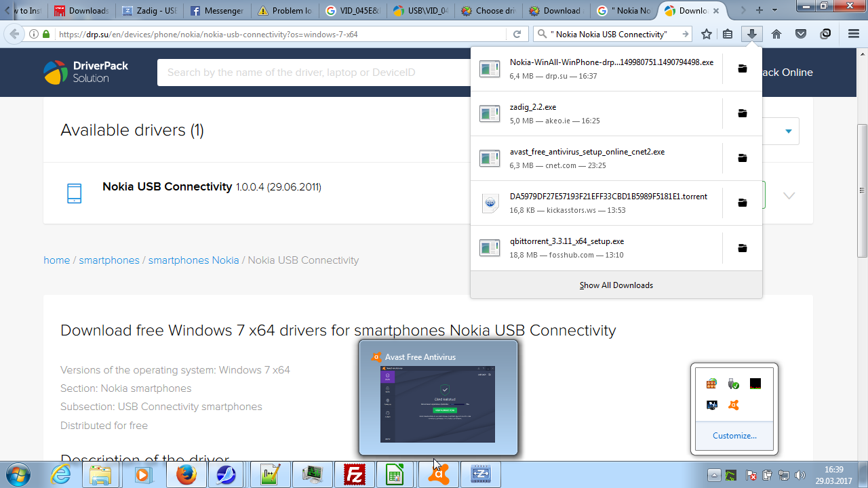Image resolution: width=868 pixels, height=488 pixels.
Task: Click the green secure-connection padlock
Action: pyautogui.click(x=46, y=34)
